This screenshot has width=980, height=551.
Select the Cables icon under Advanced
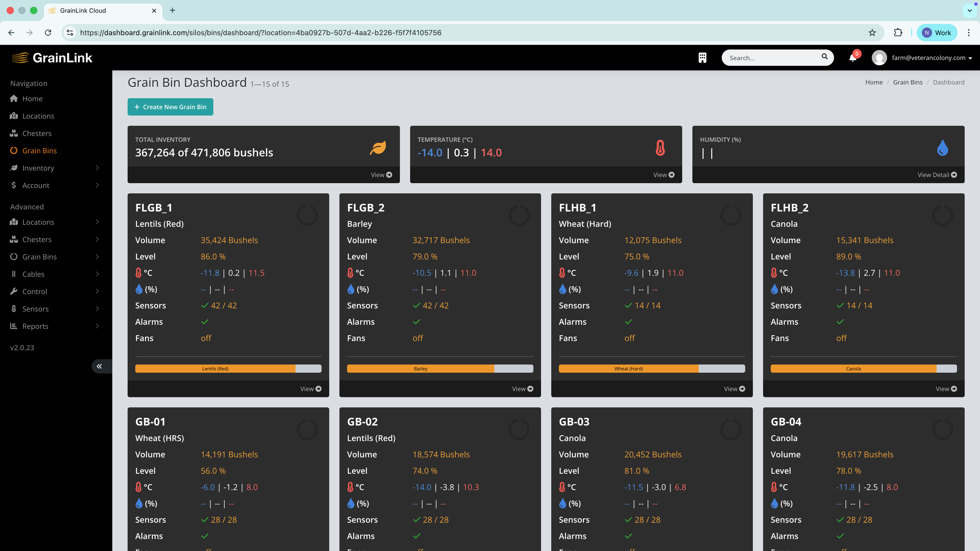click(x=14, y=274)
